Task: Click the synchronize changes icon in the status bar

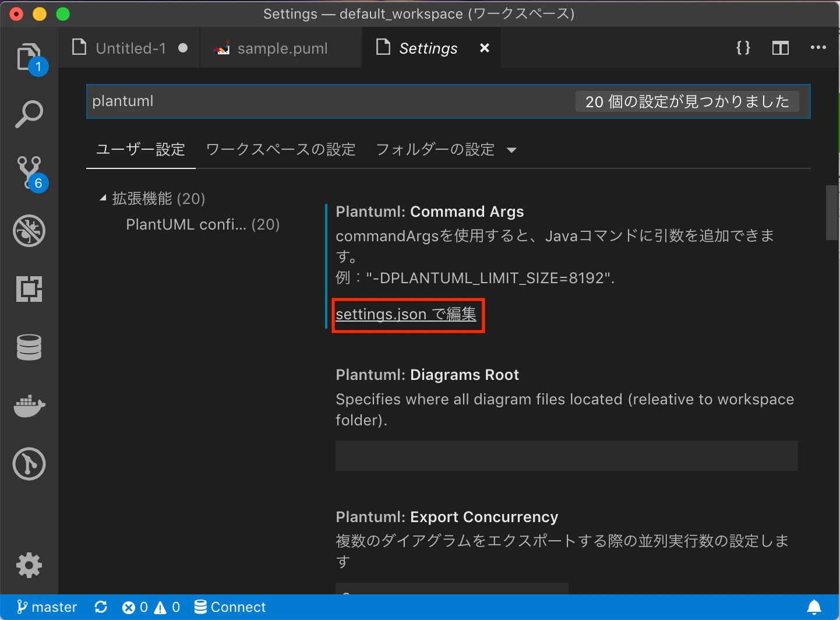Action: (100, 607)
